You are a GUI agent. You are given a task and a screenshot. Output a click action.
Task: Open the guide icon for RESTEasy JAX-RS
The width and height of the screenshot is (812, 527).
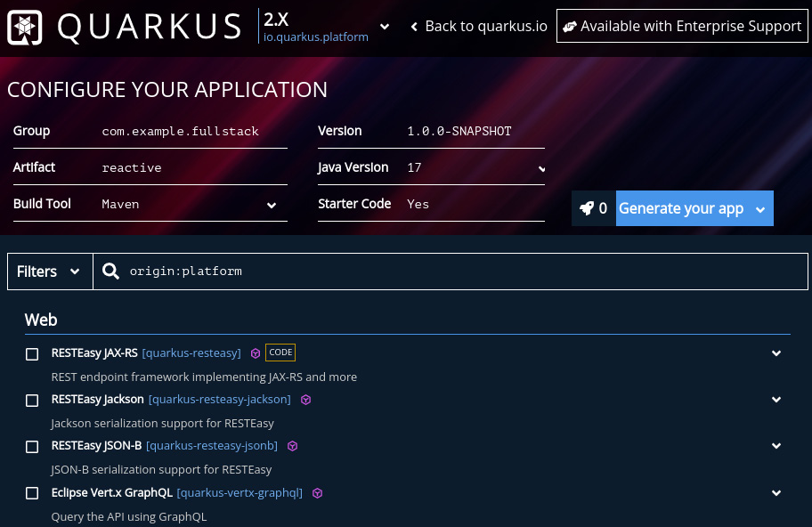[256, 353]
